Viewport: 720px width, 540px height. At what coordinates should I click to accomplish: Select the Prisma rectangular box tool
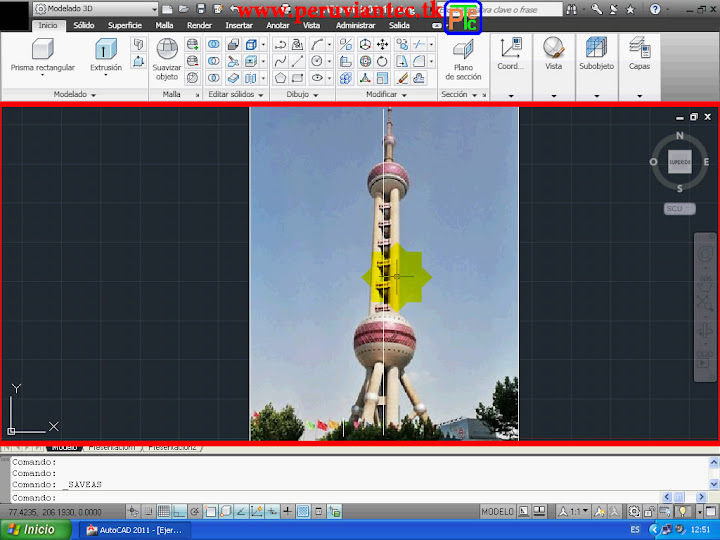click(x=42, y=56)
